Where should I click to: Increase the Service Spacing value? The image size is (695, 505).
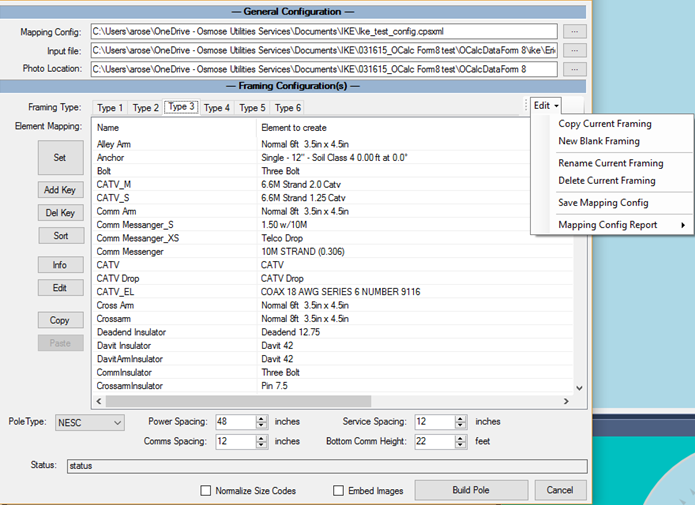461,418
